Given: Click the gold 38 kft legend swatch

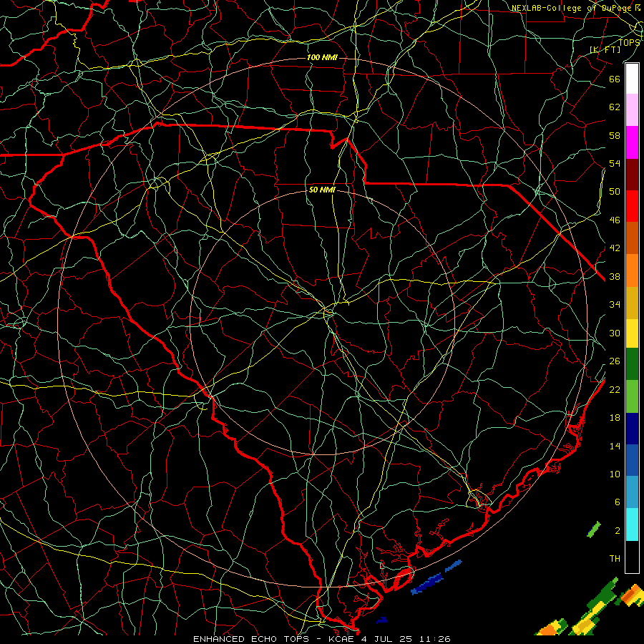Looking at the screenshot, I should [632, 303].
